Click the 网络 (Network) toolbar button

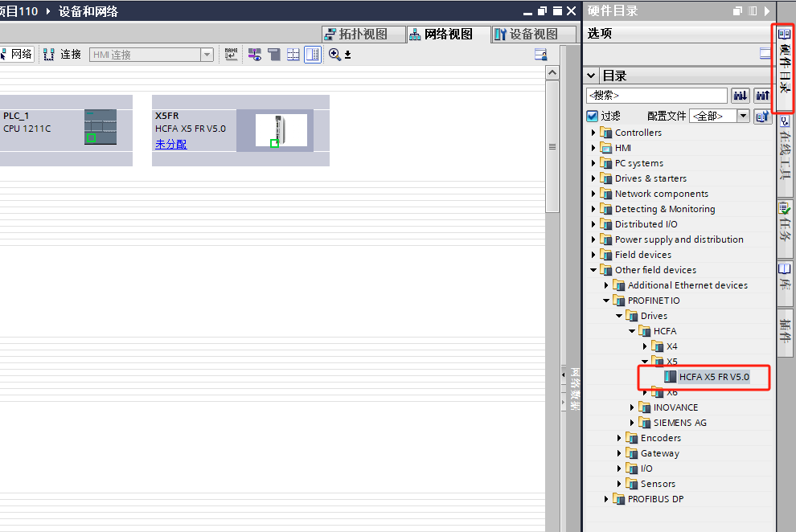pos(16,55)
